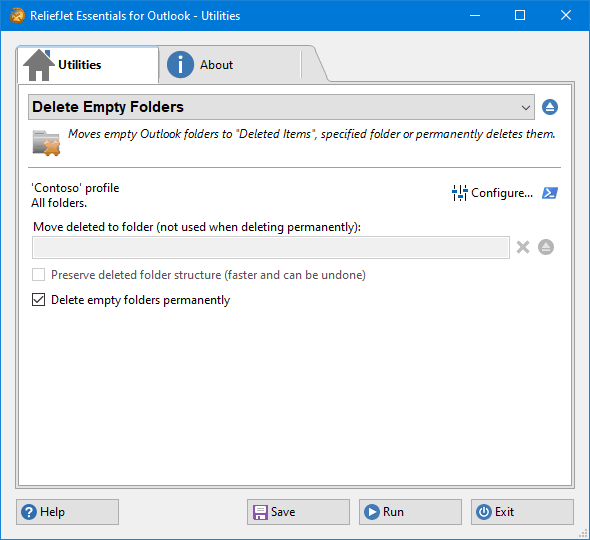Save the current utility settings
590x540 pixels.
click(298, 512)
